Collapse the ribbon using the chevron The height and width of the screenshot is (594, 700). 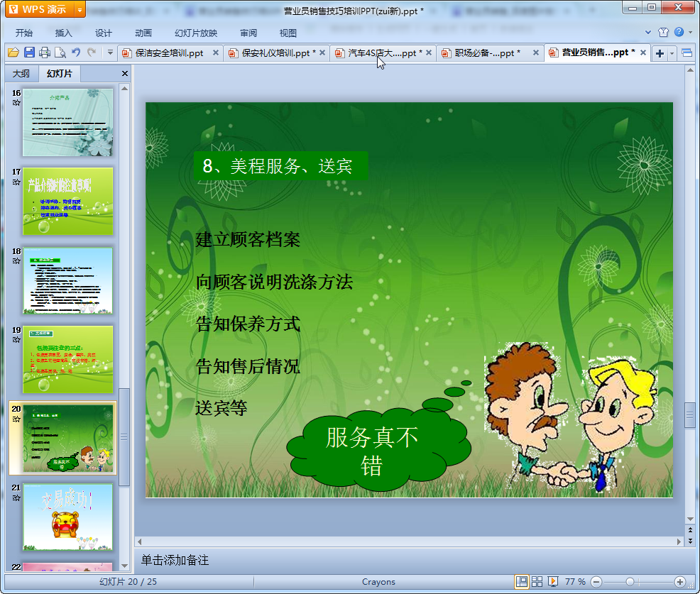tap(648, 32)
